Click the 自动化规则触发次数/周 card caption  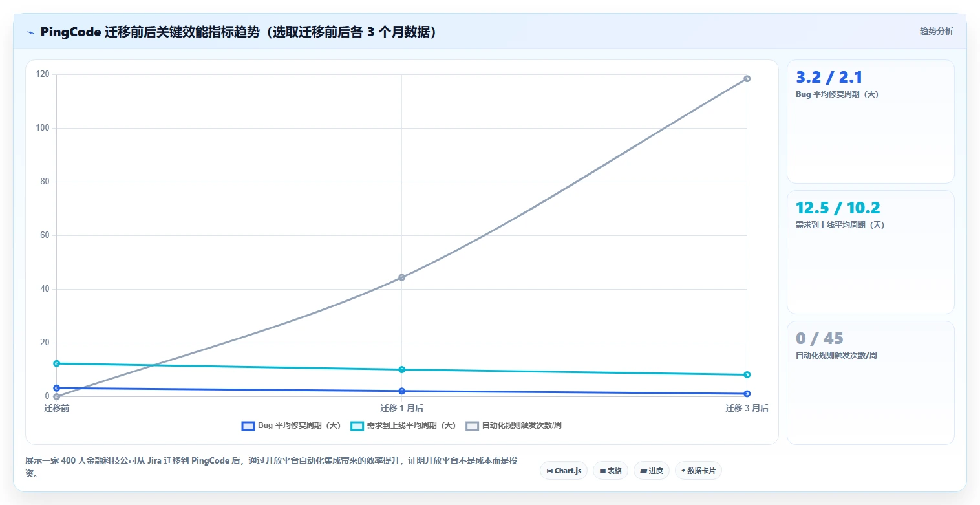click(836, 356)
